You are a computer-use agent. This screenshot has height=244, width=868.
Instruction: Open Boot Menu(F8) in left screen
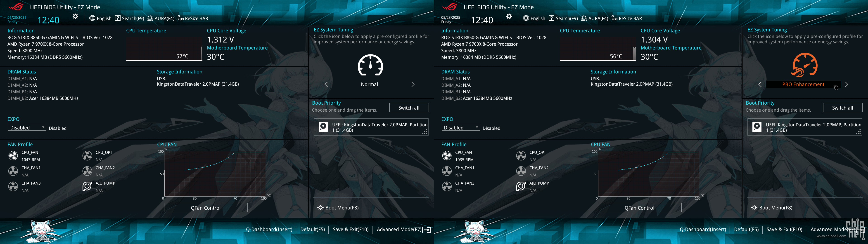(x=338, y=208)
